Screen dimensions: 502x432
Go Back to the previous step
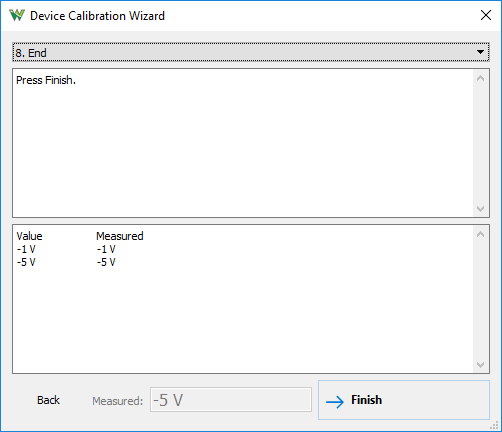[x=48, y=400]
